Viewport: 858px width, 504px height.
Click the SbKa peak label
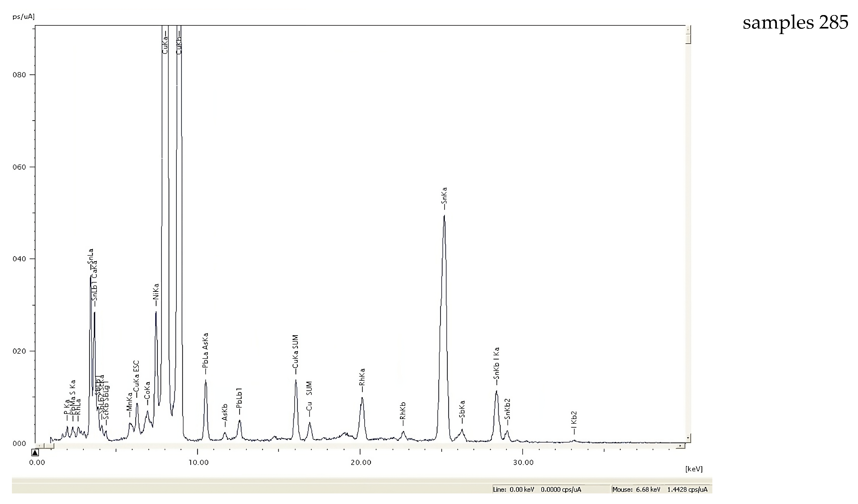[x=462, y=409]
